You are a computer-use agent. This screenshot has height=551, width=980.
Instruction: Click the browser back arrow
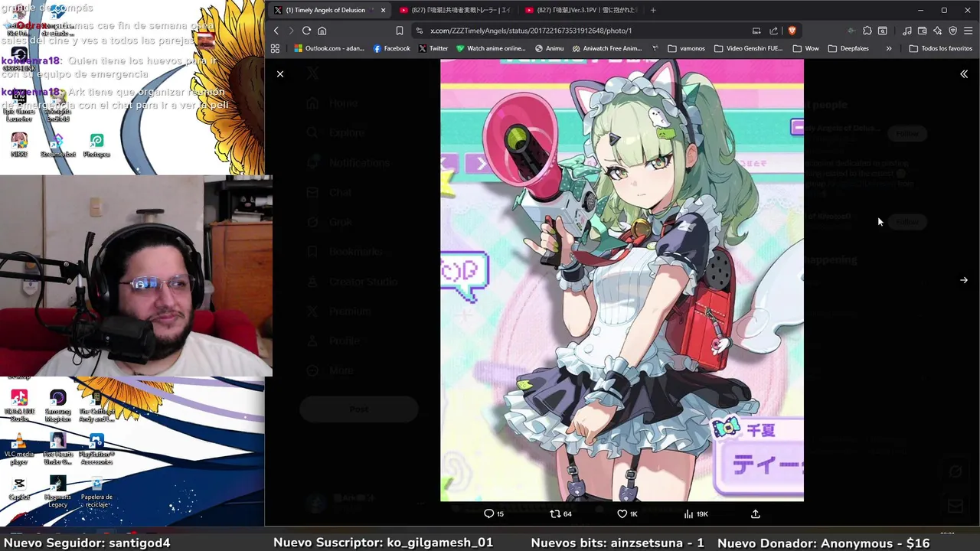click(276, 31)
